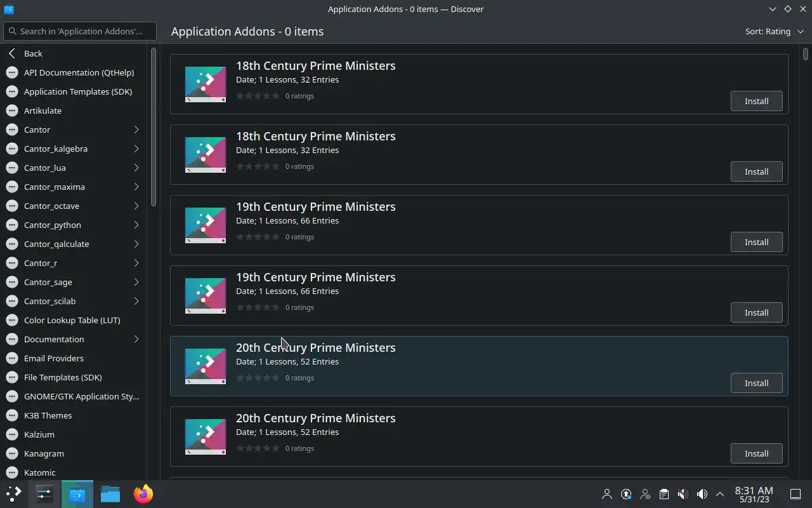Viewport: 812px width, 508px height.
Task: Click the Back arrow icon
Action: [12, 53]
